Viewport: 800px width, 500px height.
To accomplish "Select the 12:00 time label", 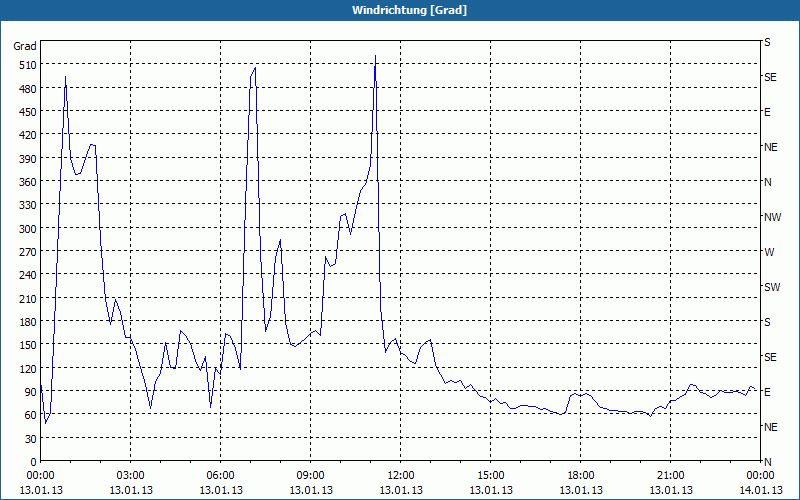I will point(401,476).
